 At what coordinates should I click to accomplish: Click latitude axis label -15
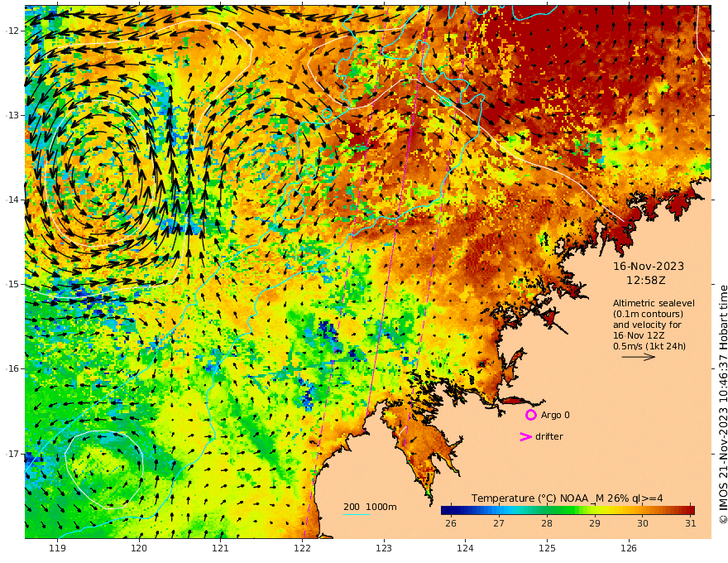click(x=12, y=284)
